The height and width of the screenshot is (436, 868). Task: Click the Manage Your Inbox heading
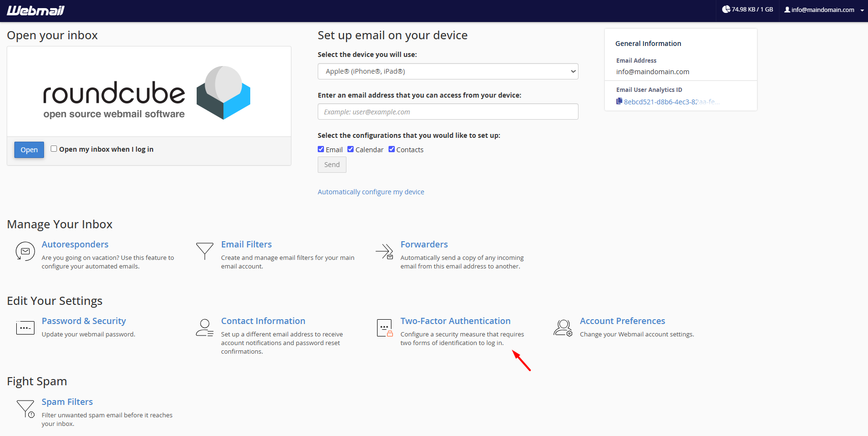pos(60,224)
